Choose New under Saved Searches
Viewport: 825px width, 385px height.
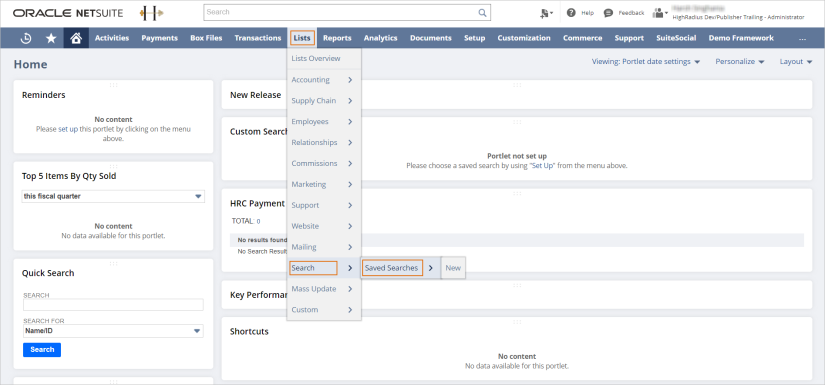tap(453, 268)
